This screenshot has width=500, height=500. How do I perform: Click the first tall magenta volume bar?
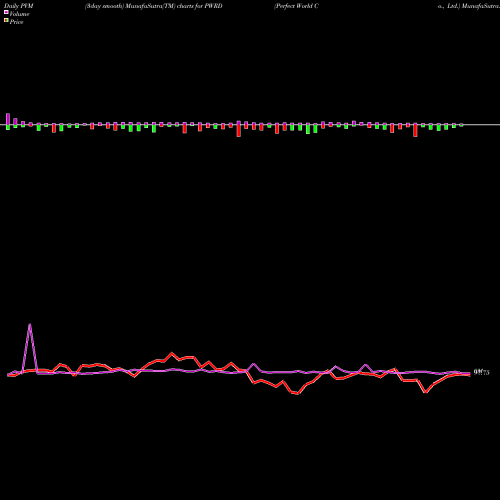click(8, 119)
